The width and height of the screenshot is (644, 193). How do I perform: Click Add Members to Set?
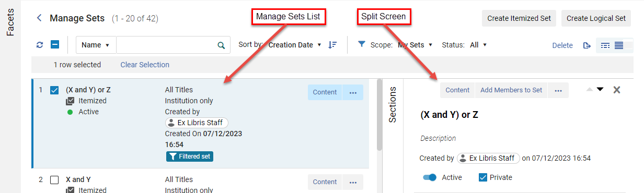tap(511, 90)
